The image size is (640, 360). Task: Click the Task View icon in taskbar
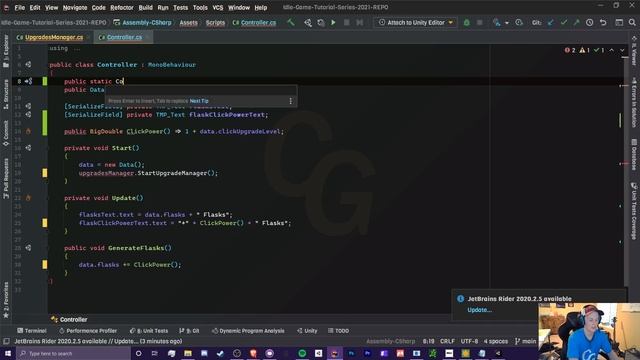click(x=155, y=353)
